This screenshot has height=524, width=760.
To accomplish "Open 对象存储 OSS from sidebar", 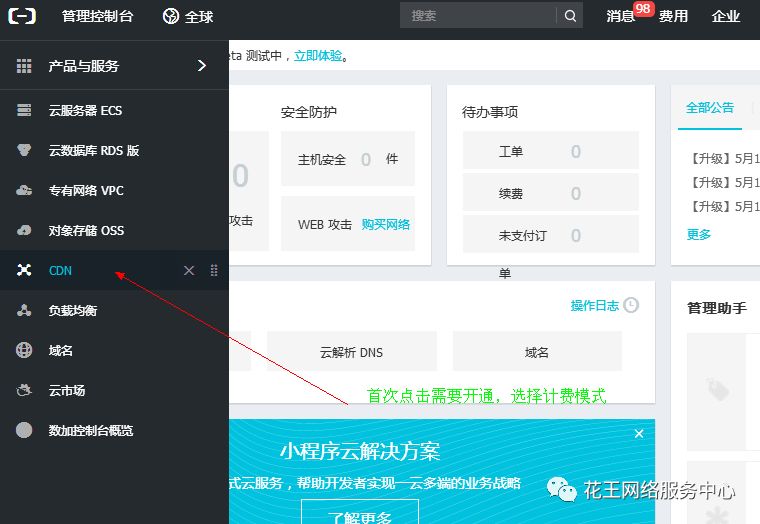I will coord(86,230).
